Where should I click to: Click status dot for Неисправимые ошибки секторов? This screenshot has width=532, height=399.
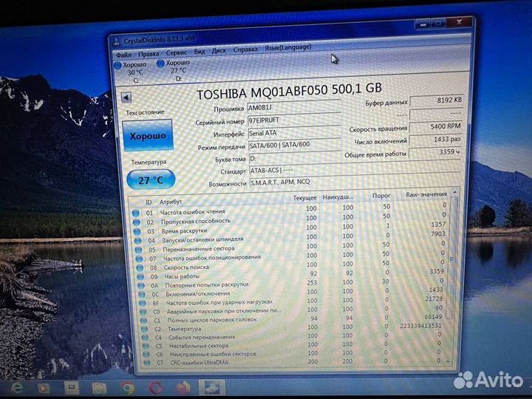coord(146,354)
